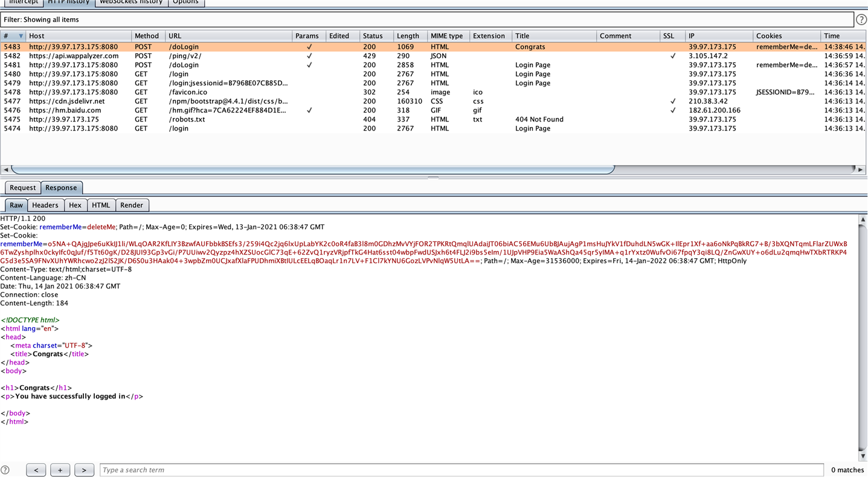
Task: Select the /favicon.ico request row
Action: click(433, 92)
